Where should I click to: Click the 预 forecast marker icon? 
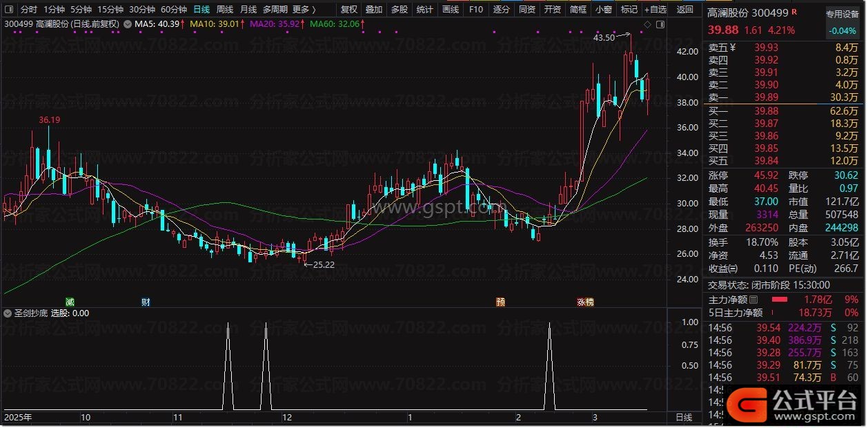point(500,302)
